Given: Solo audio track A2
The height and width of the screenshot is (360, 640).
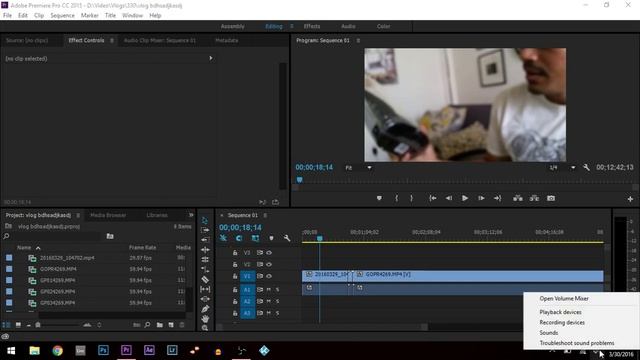Looking at the screenshot, I should (x=278, y=302).
